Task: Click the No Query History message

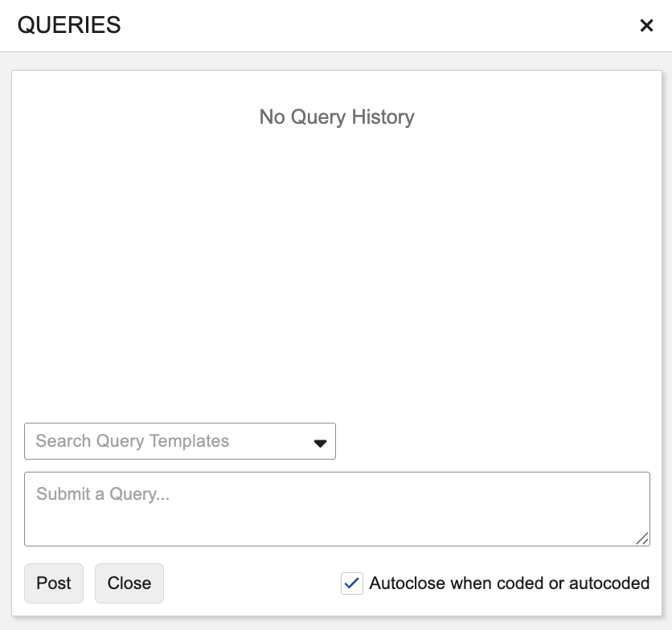Action: click(336, 117)
